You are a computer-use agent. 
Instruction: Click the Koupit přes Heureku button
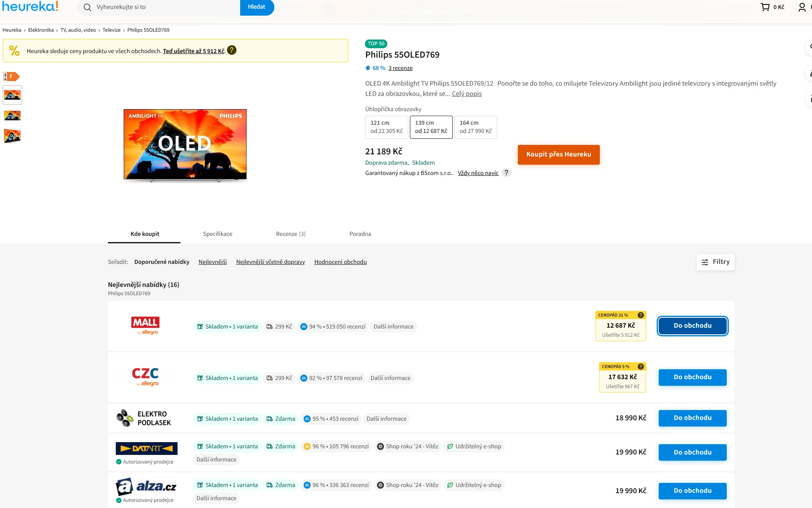pyautogui.click(x=559, y=154)
